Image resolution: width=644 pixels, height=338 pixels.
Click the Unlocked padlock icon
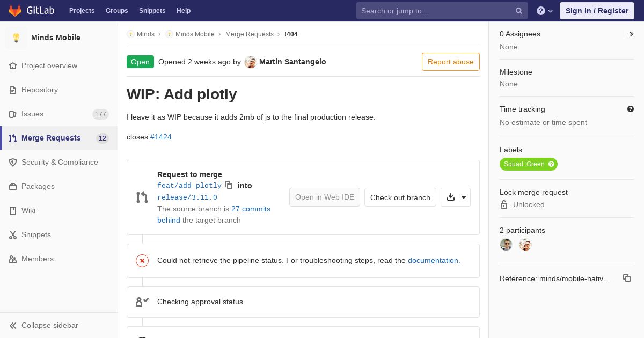point(504,204)
